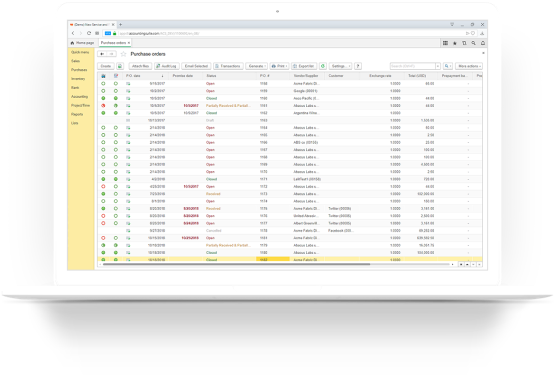Click the red circle in the United Abrasiv row
Screen dimensions: 555x379
(x=103, y=216)
